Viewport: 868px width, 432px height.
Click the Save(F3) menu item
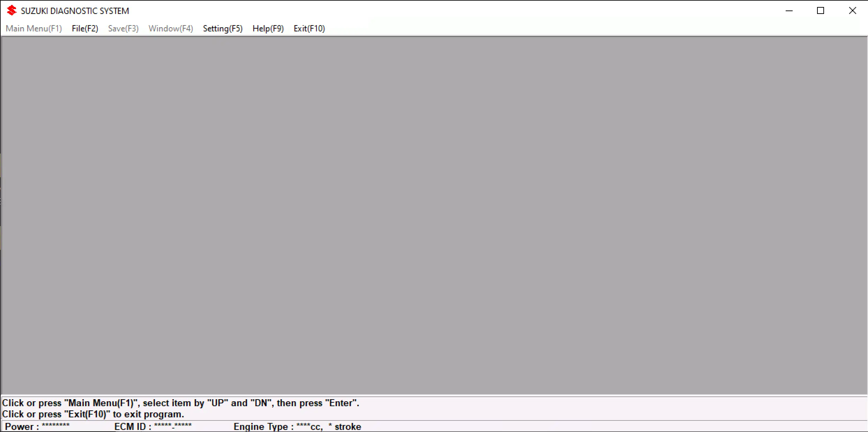click(x=123, y=29)
